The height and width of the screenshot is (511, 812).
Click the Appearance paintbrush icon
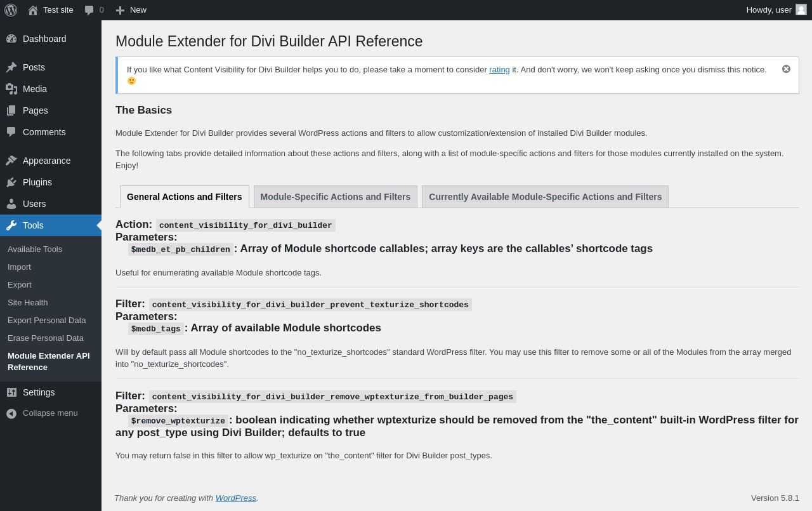pos(11,161)
